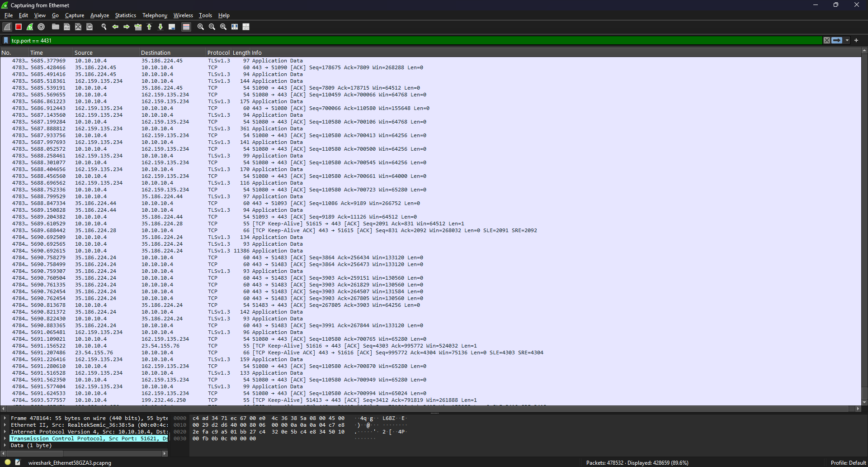Toggle auto-scroll during live capture

pyautogui.click(x=172, y=27)
